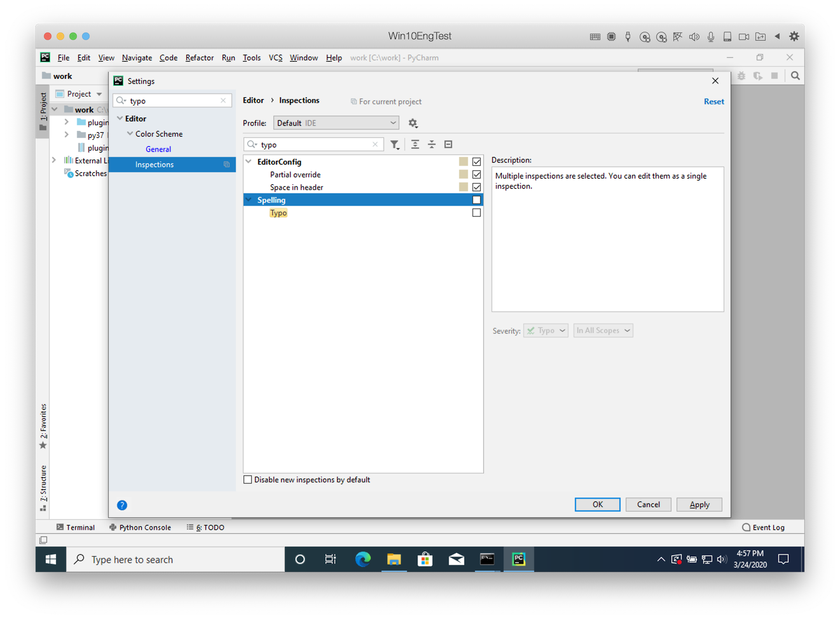Screen dimensions: 840x619
Task: Open the Refactor menu
Action: pos(200,58)
